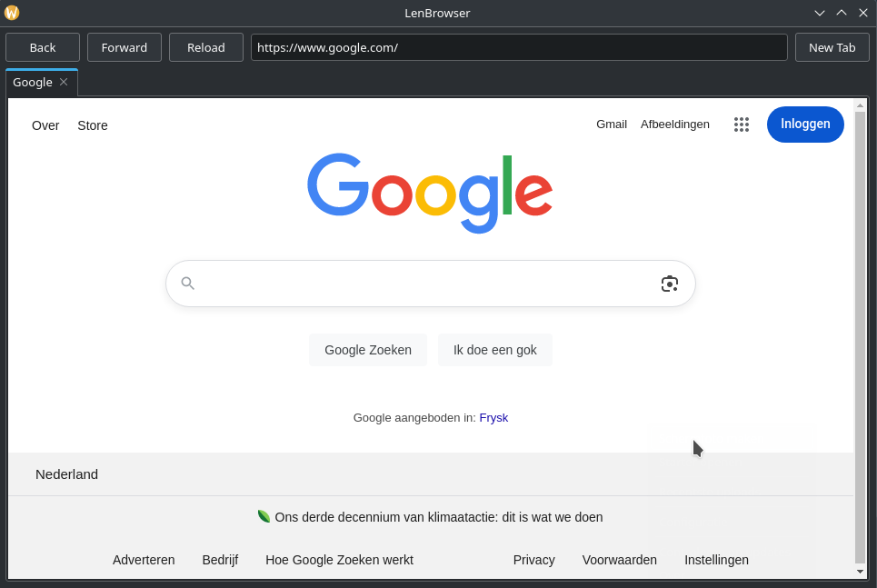The width and height of the screenshot is (877, 588).
Task: Open the climate action link 'Ons derde decennium'
Action: tap(439, 517)
